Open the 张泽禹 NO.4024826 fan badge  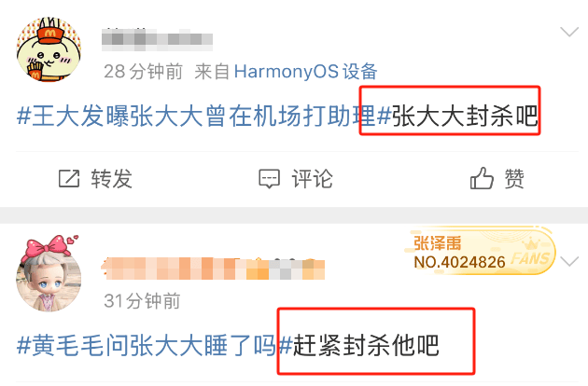click(x=479, y=251)
